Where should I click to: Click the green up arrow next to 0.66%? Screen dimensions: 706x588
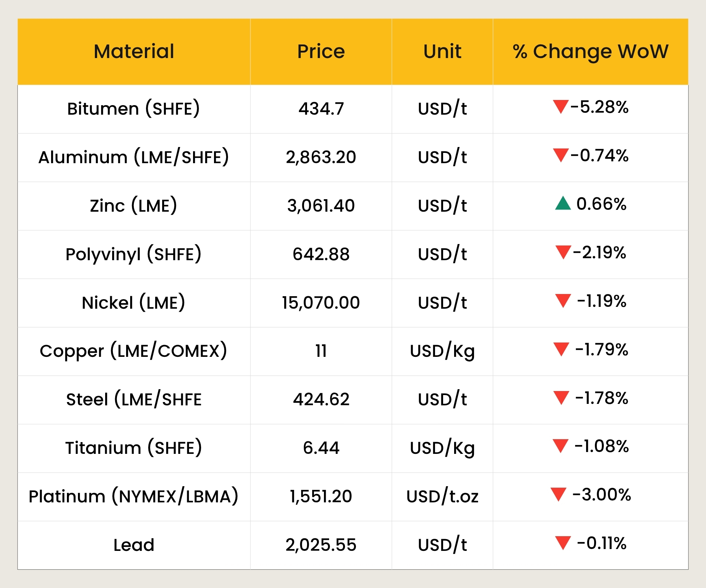pos(563,204)
